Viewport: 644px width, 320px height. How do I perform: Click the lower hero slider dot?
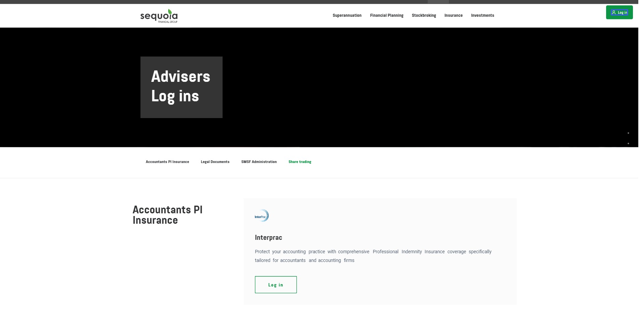click(628, 144)
